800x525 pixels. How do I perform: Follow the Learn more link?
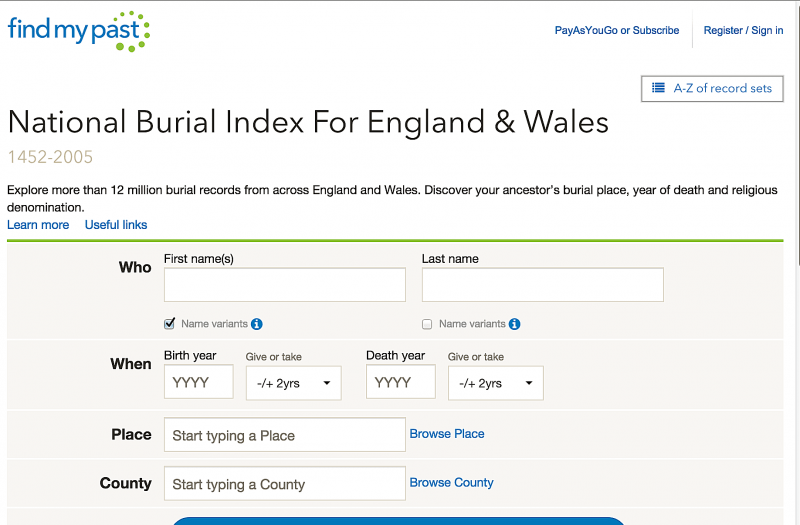click(x=38, y=224)
